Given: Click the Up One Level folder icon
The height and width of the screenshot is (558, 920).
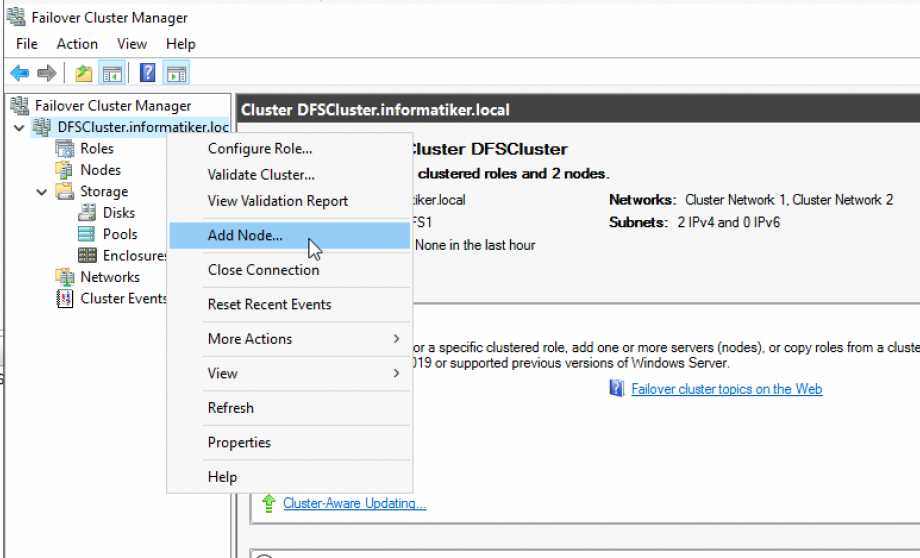Looking at the screenshot, I should [x=84, y=73].
